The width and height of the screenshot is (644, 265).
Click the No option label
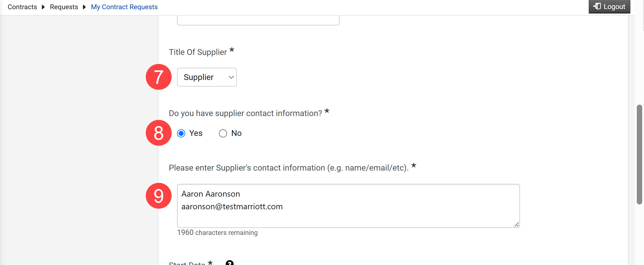pyautogui.click(x=236, y=133)
